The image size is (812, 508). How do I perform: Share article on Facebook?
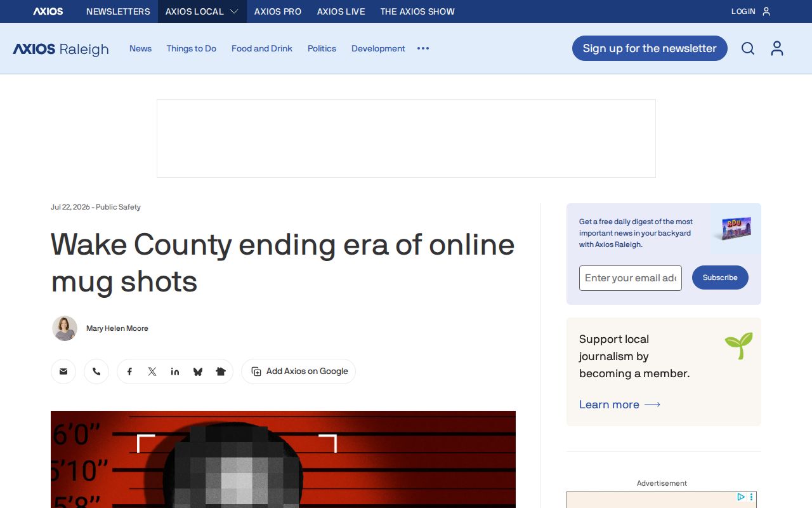(x=129, y=371)
